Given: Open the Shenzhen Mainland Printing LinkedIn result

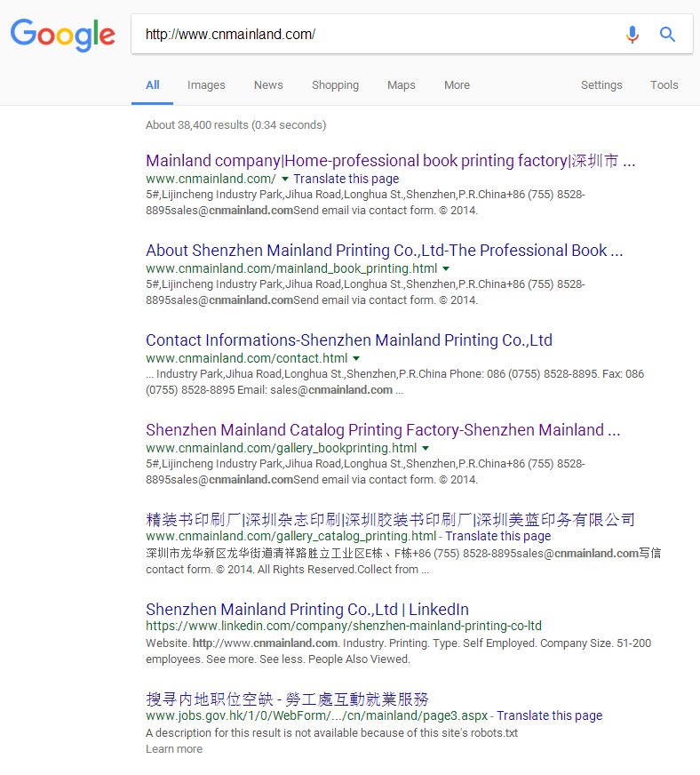Looking at the screenshot, I should pyautogui.click(x=306, y=610).
